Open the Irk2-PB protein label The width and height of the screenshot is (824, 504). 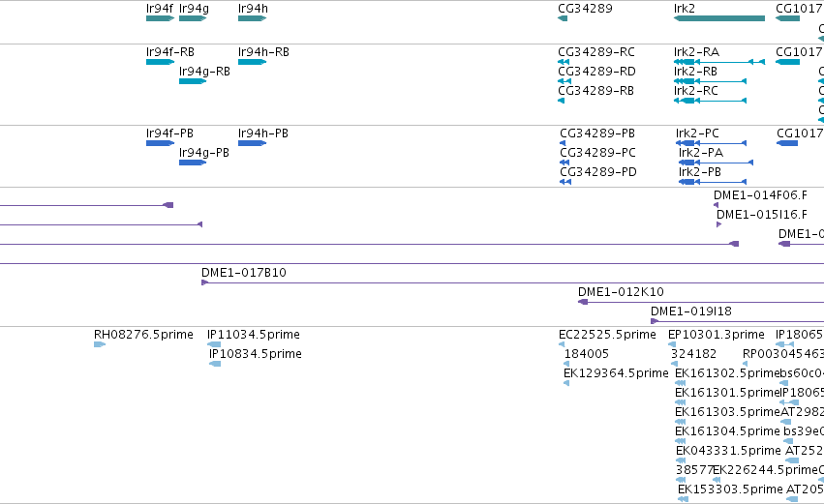click(700, 172)
